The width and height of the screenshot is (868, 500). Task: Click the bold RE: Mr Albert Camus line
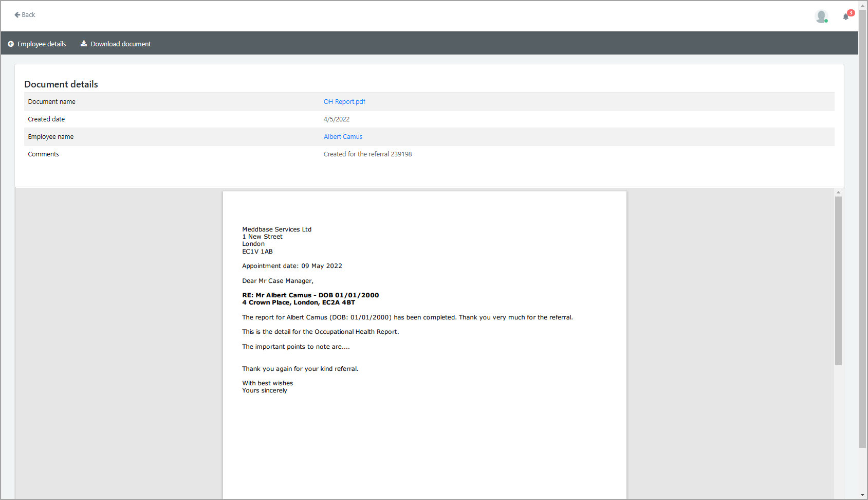(x=310, y=295)
